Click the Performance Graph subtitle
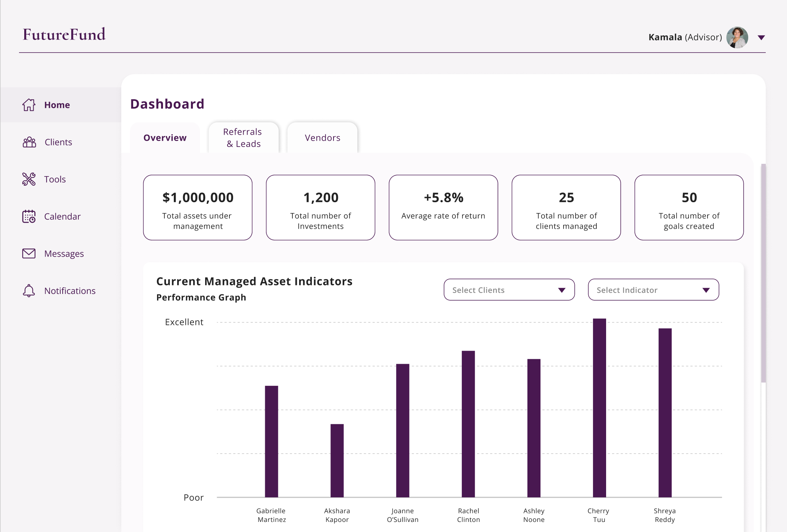Screen dimensions: 787x532 click(x=201, y=297)
